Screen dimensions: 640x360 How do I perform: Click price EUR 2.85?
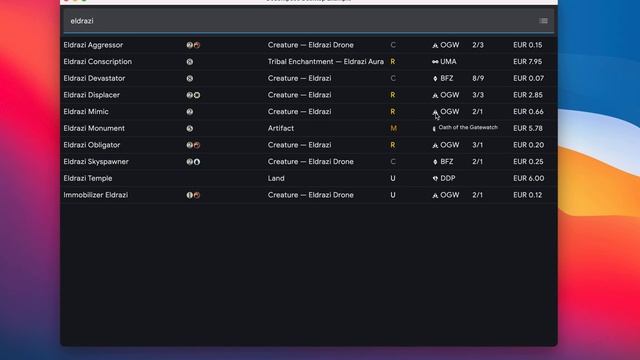528,95
